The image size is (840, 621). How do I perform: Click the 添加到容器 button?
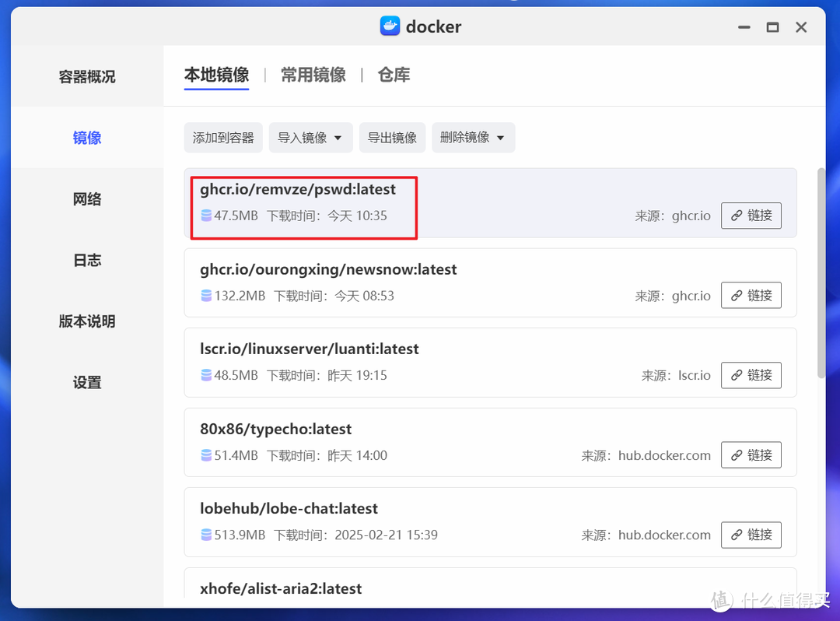coord(223,137)
